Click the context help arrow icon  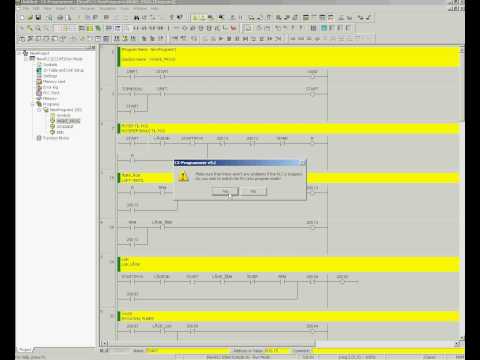pos(180,17)
